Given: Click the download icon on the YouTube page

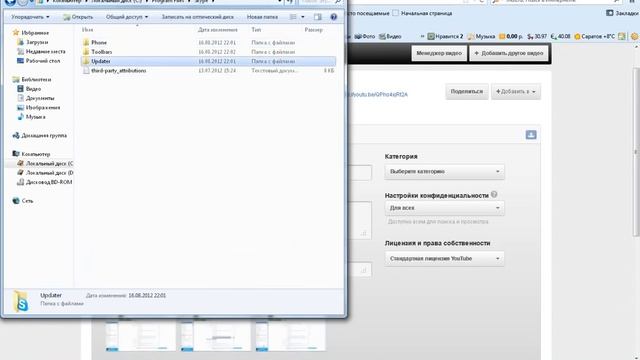Looking at the screenshot, I should (531, 135).
